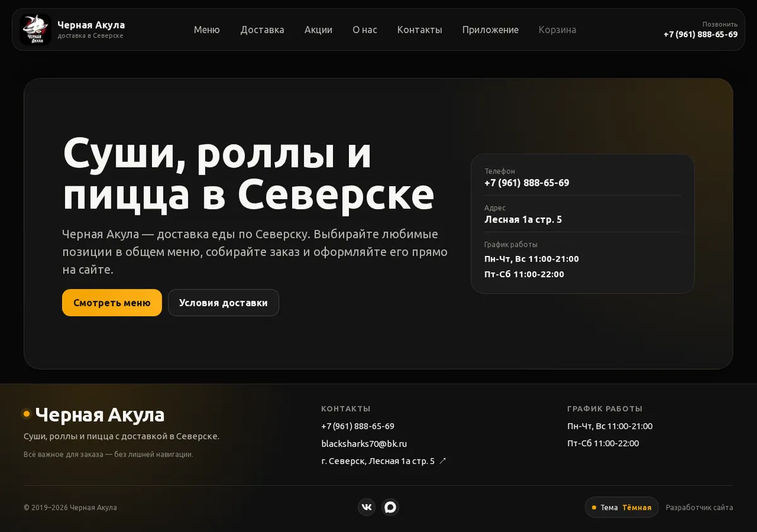Click the Условия доставки button
Viewport: 757px width, 532px height.
point(223,303)
